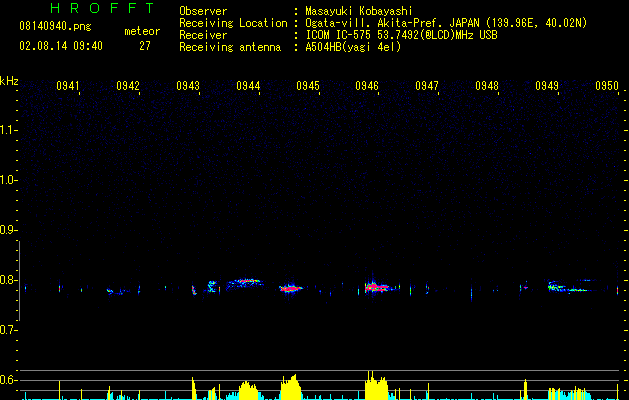Image resolution: width=629 pixels, height=400 pixels.
Task: Click the grey vertical range bar on the left
Action: coord(19,280)
